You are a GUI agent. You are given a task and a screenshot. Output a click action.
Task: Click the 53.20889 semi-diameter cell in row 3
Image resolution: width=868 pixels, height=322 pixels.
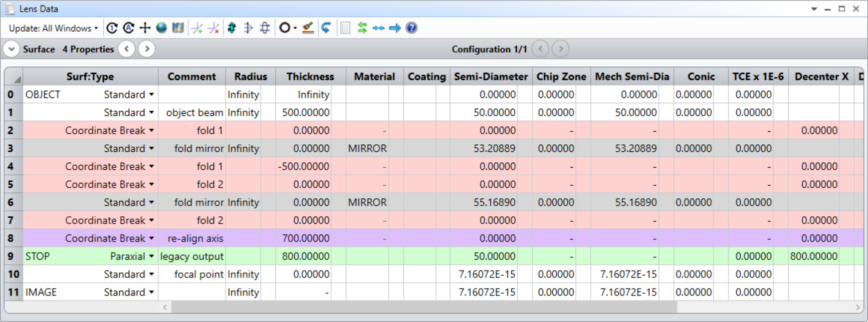[x=484, y=148]
